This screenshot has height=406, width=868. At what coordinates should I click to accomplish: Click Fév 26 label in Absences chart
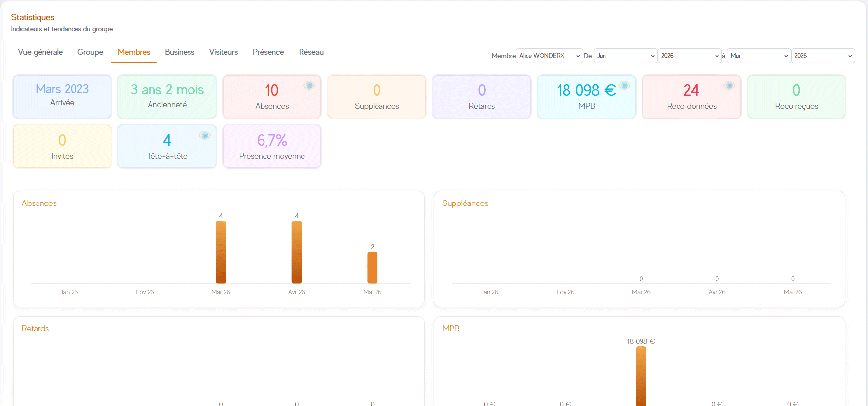click(145, 292)
